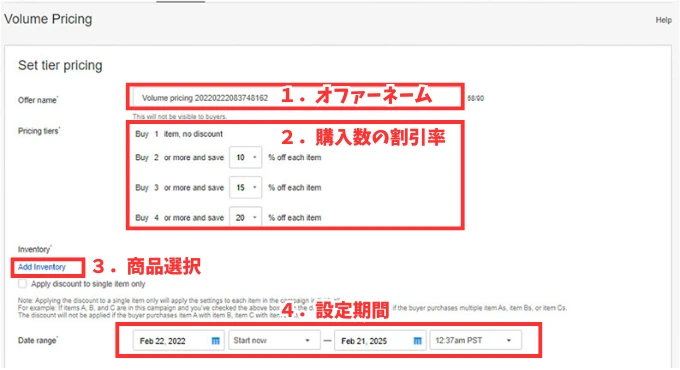Screen dimensions: 680x370
Task: Enable Apply discount to single item only
Action: click(23, 284)
